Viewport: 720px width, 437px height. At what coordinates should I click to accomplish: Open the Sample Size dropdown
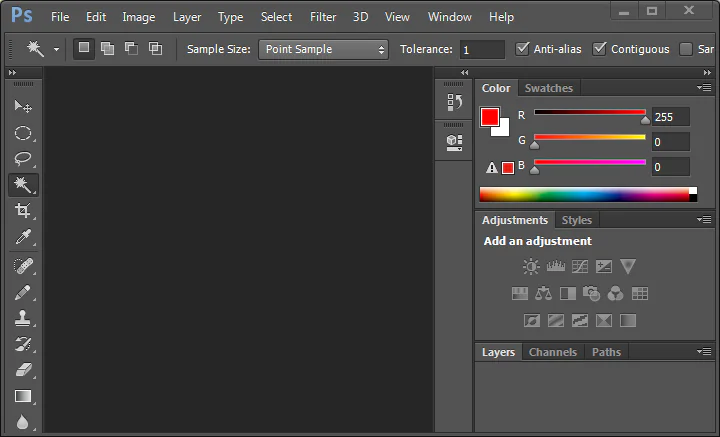pyautogui.click(x=323, y=49)
